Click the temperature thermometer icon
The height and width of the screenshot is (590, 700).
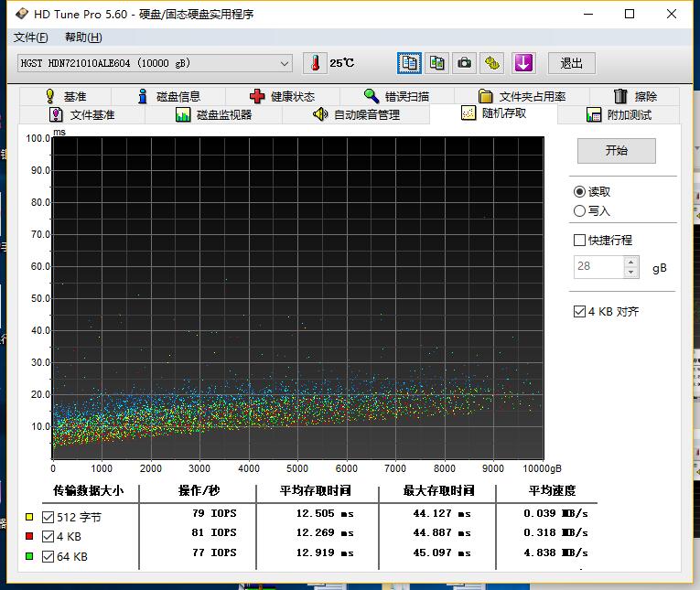315,63
